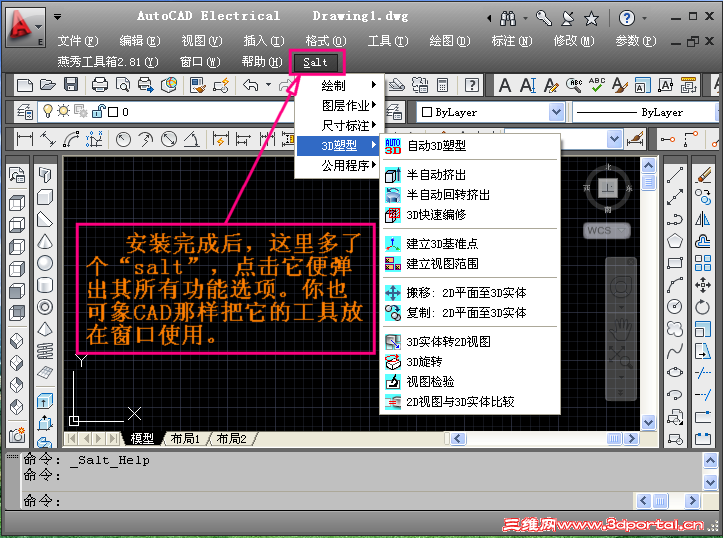Screen dimensions: 723x538
Task: Select the Rectangle draw tool
Action: [x=675, y=263]
